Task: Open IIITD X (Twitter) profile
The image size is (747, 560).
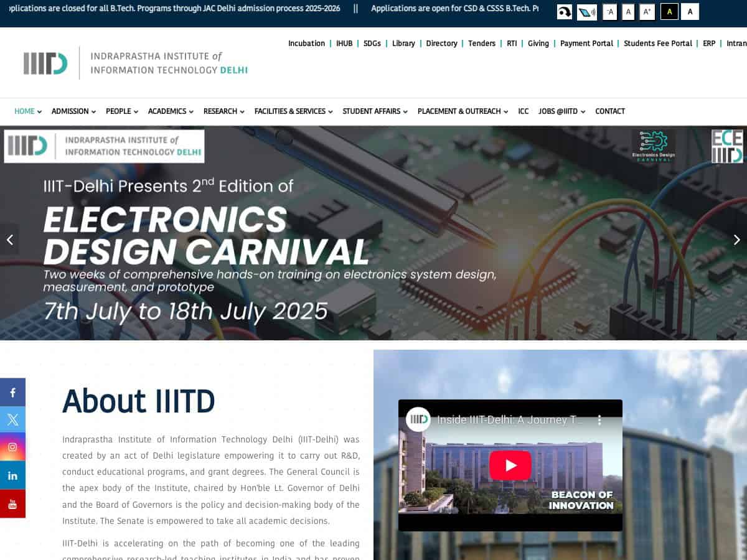Action: click(12, 419)
